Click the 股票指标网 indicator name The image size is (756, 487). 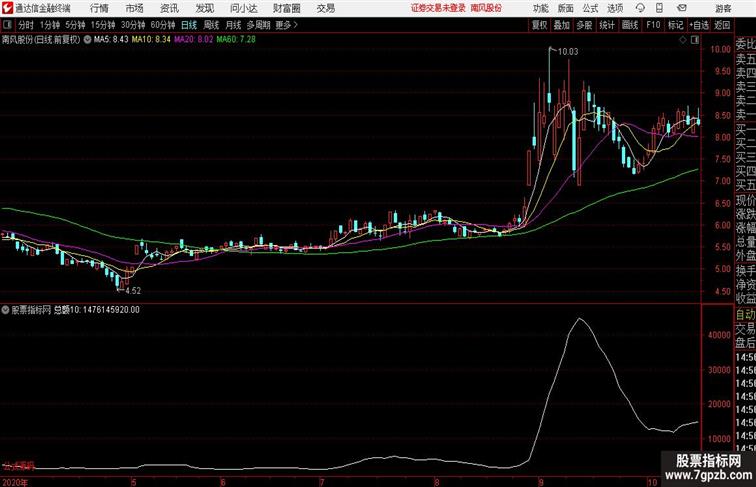31,310
